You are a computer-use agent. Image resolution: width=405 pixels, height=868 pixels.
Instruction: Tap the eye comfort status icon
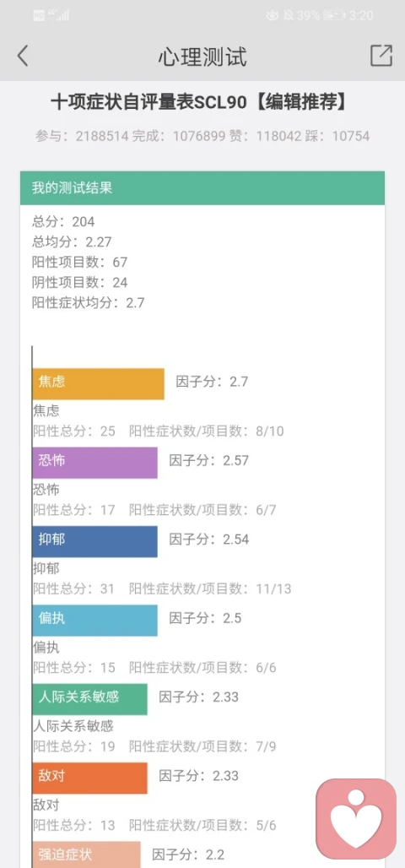tap(273, 15)
